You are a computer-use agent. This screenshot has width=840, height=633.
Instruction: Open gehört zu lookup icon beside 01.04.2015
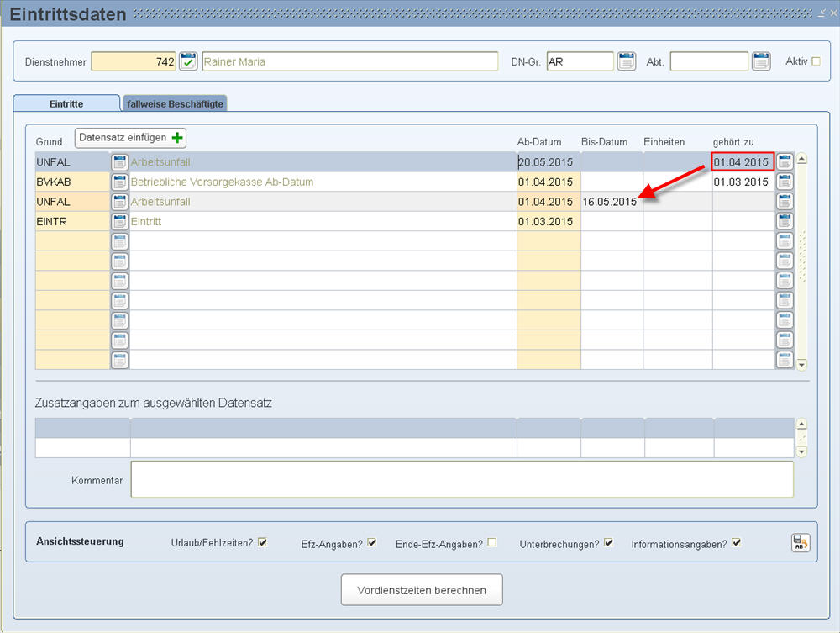pyautogui.click(x=785, y=161)
